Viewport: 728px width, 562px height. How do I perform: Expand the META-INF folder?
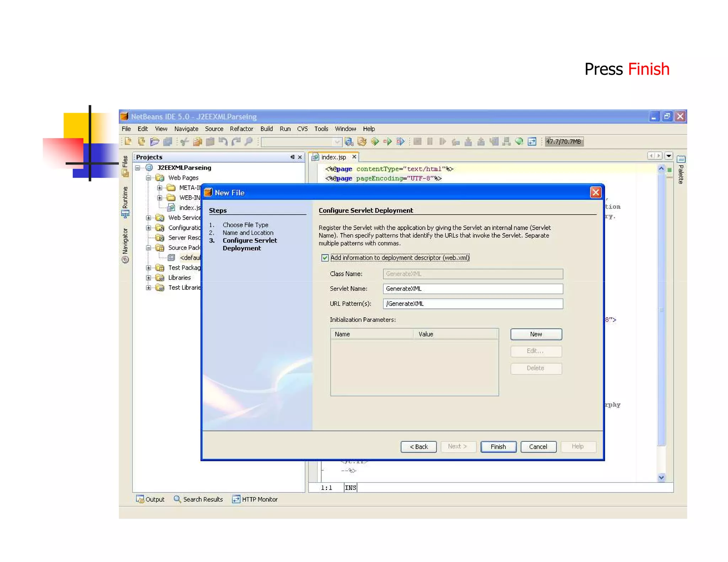click(160, 188)
